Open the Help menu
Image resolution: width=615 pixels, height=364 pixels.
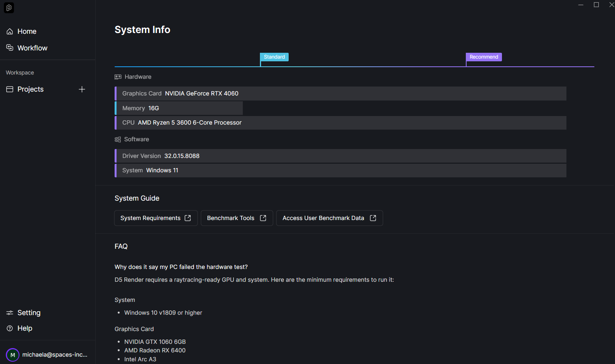[24, 328]
